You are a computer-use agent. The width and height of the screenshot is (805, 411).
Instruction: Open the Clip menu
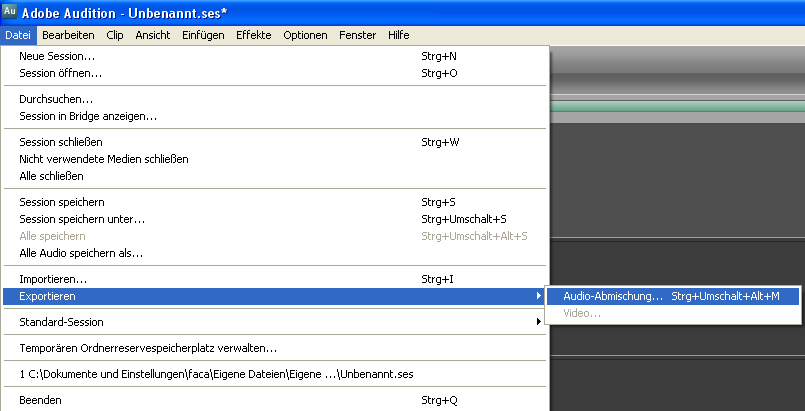(x=115, y=35)
